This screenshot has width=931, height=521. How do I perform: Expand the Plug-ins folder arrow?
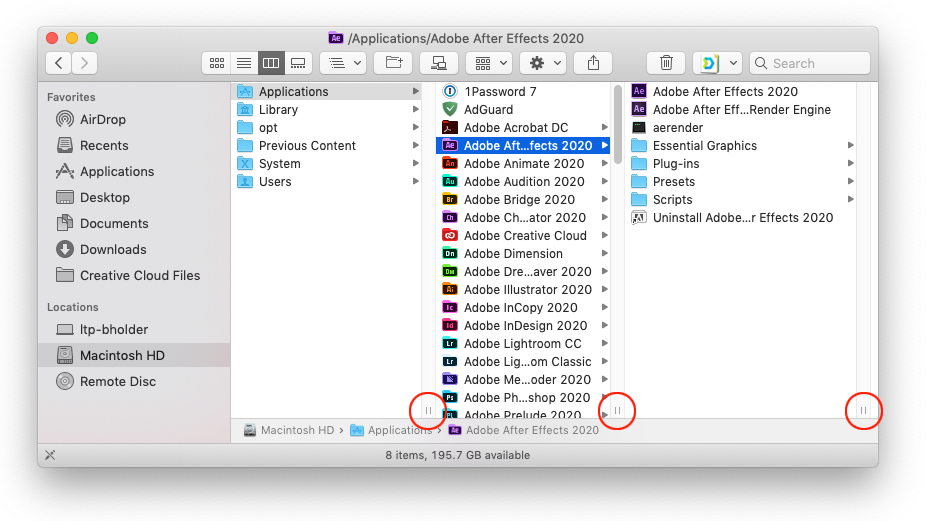coord(851,163)
